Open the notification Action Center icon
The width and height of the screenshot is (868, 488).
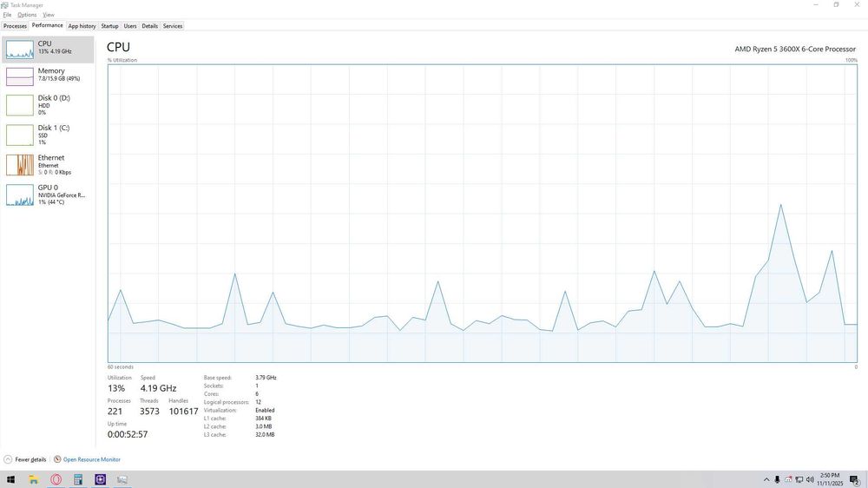pos(855,479)
